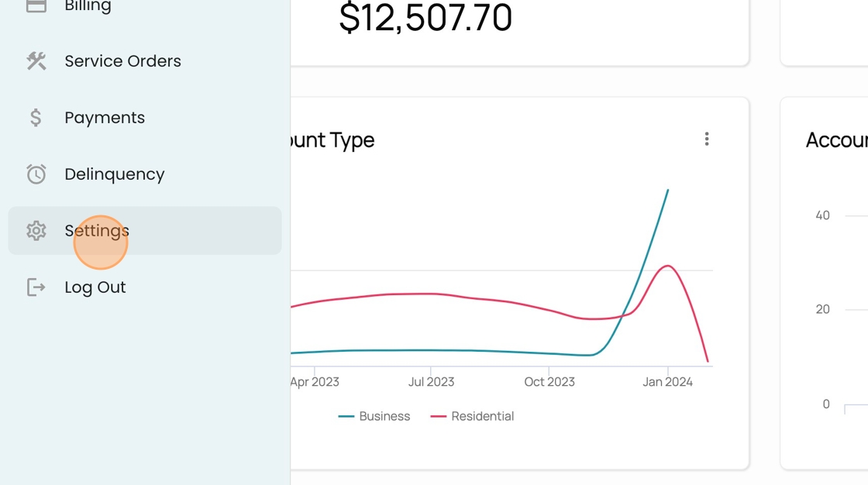Open the chart's three-dot options menu
868x485 pixels.
click(x=706, y=139)
